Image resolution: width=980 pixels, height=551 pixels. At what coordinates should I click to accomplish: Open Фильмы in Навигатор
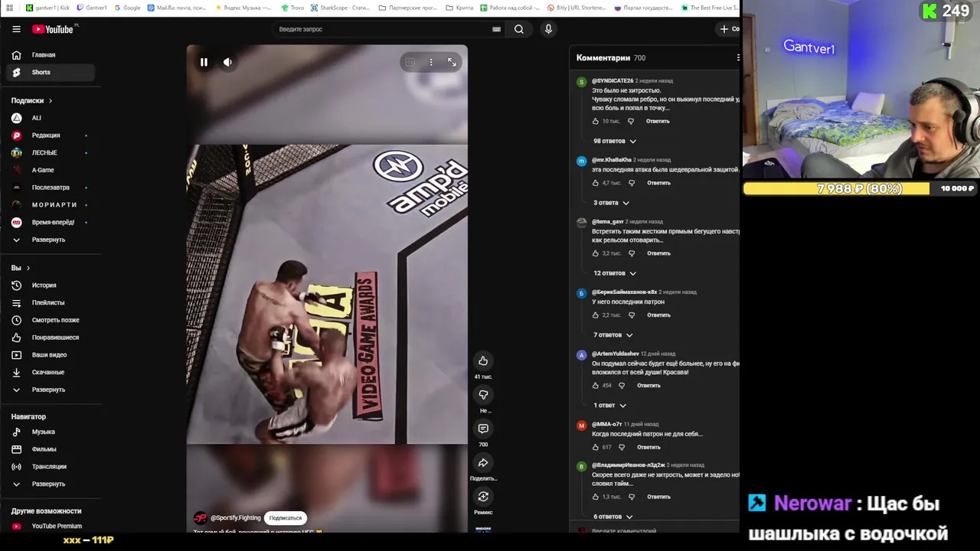(51, 449)
